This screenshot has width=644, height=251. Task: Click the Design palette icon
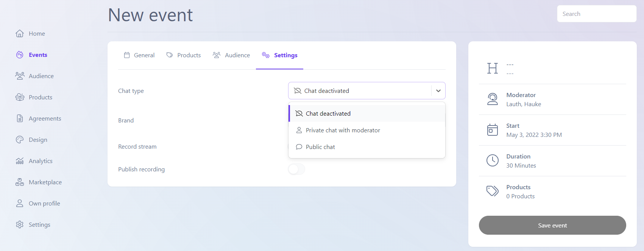click(20, 140)
